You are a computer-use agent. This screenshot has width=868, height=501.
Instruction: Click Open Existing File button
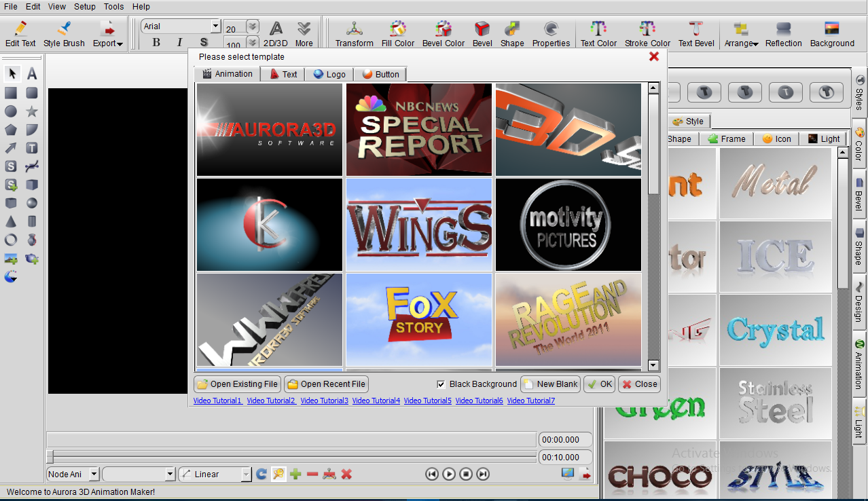pyautogui.click(x=237, y=384)
